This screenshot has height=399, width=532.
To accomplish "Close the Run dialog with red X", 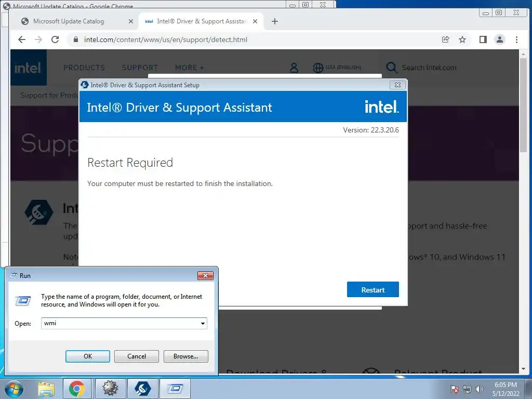I will [x=205, y=275].
